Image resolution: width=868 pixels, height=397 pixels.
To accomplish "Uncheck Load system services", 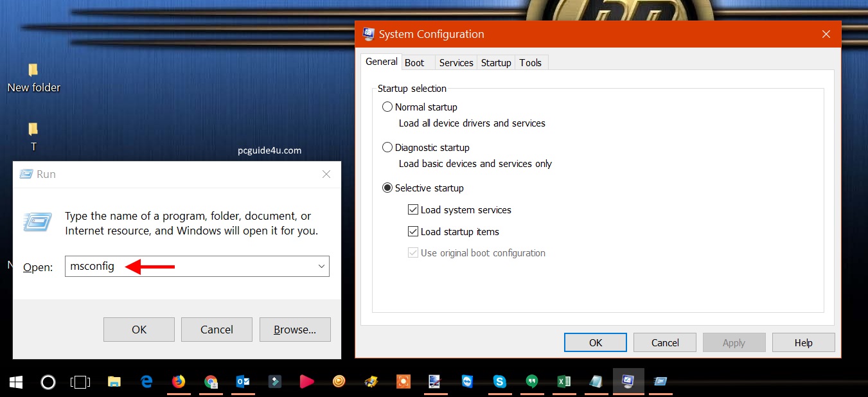I will 413,210.
